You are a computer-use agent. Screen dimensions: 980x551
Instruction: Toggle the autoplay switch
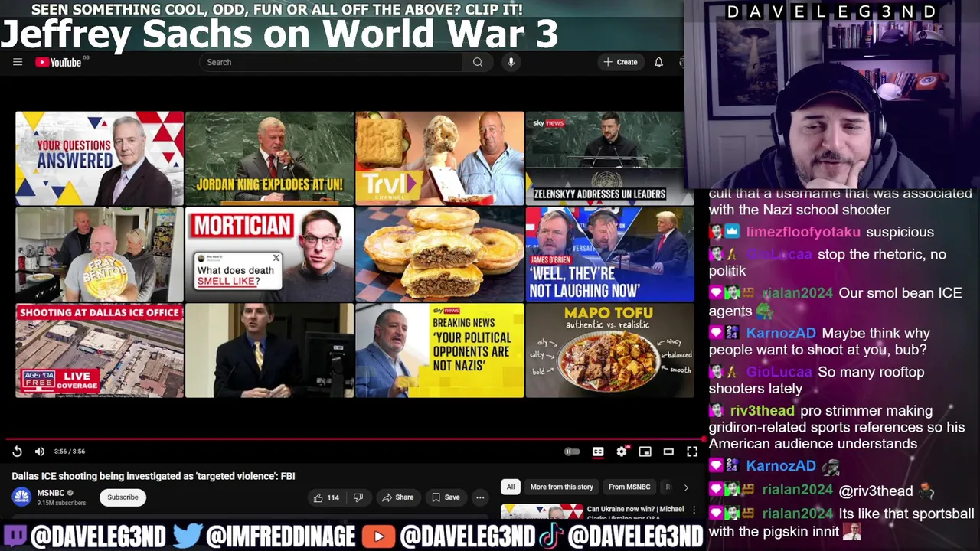pos(573,452)
